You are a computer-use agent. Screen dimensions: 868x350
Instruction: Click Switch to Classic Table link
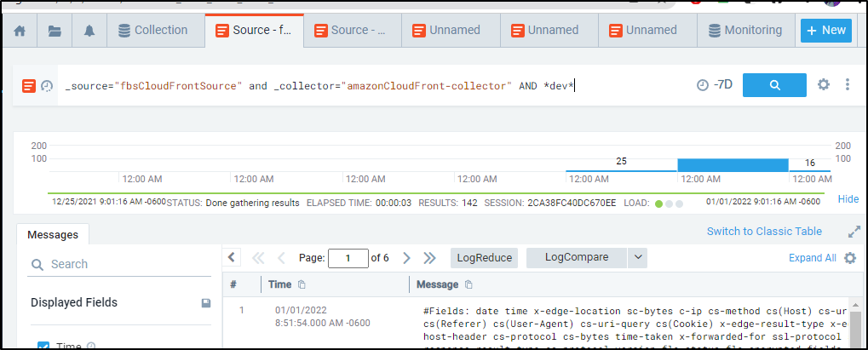point(764,232)
